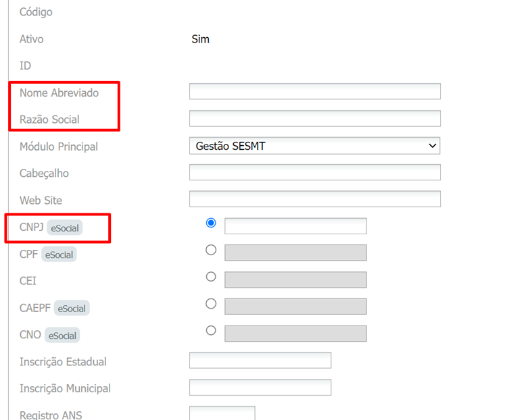Click the eSocial tag next to CAEPF
Image resolution: width=505 pixels, height=420 pixels.
click(72, 309)
